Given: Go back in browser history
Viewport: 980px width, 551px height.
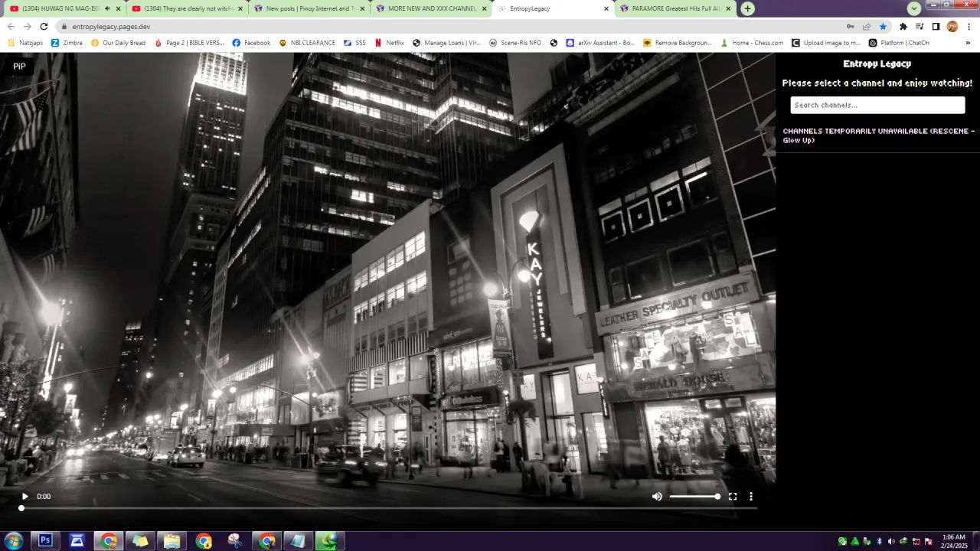Looking at the screenshot, I should [11, 26].
